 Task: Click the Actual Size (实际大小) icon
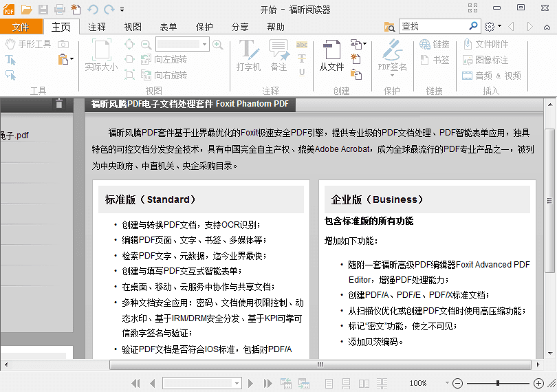pos(101,55)
